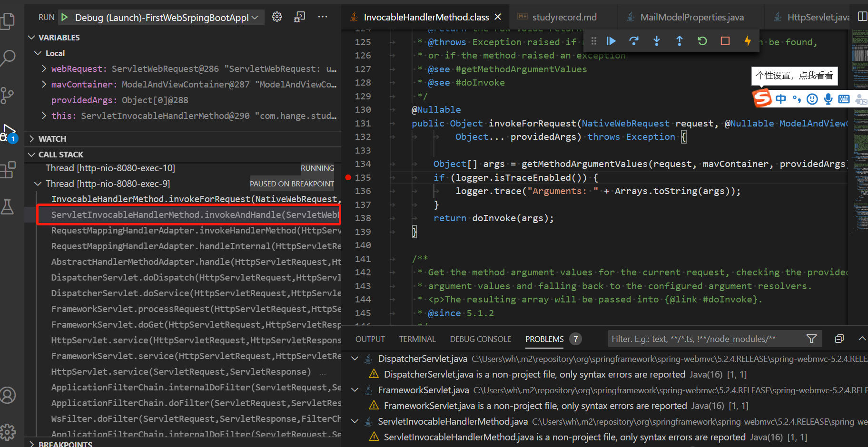The height and width of the screenshot is (447, 868).
Task: Open the TERMINAL panel tab
Action: pos(417,339)
